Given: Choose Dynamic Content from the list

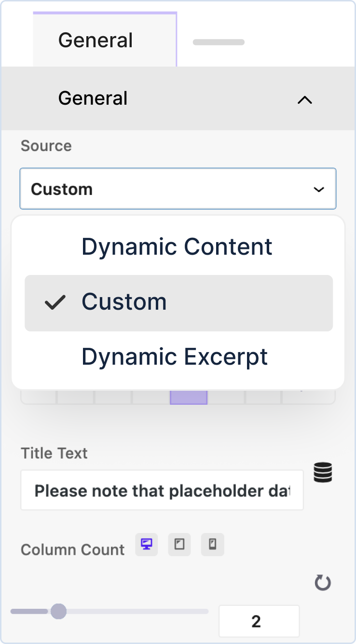Looking at the screenshot, I should pos(177,247).
